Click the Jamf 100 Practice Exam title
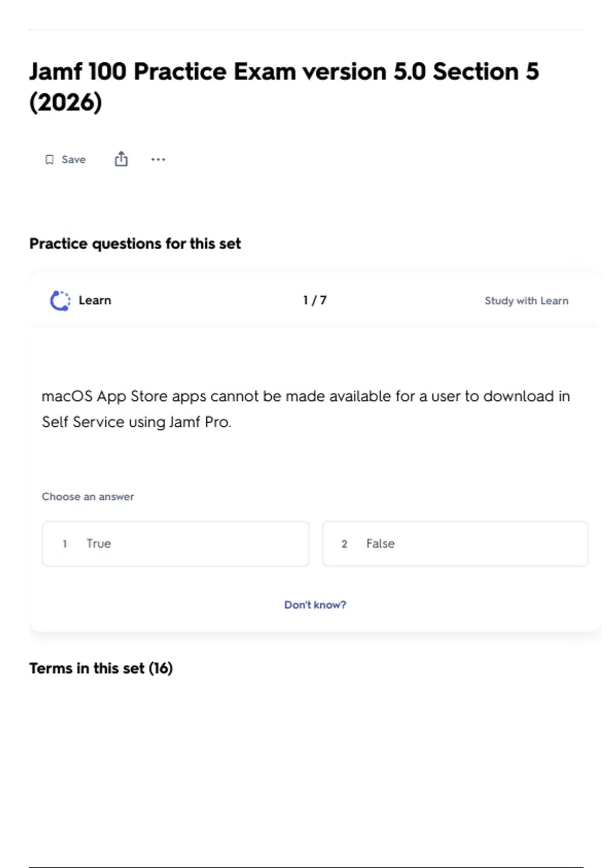613x868 pixels. (284, 71)
